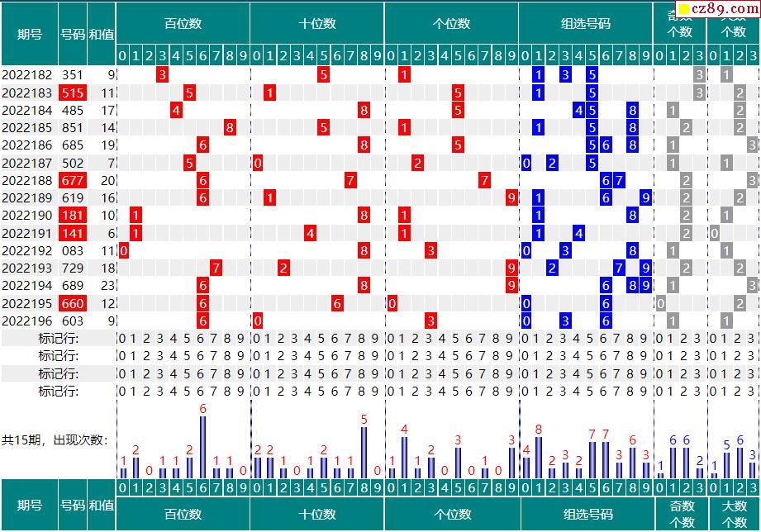Click winning number 729

click(73, 268)
